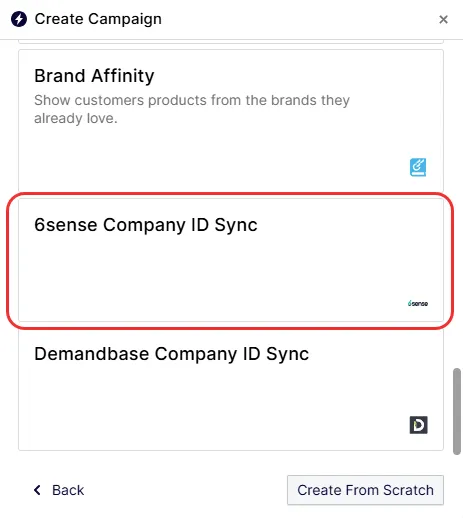Screen dimensions: 463x518
Task: Click the Demandbase Company ID Sync title
Action: [171, 354]
